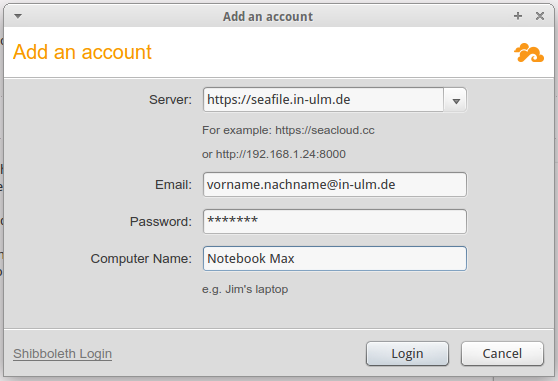Select the Computer Name field
Image resolution: width=558 pixels, height=381 pixels.
[x=335, y=259]
